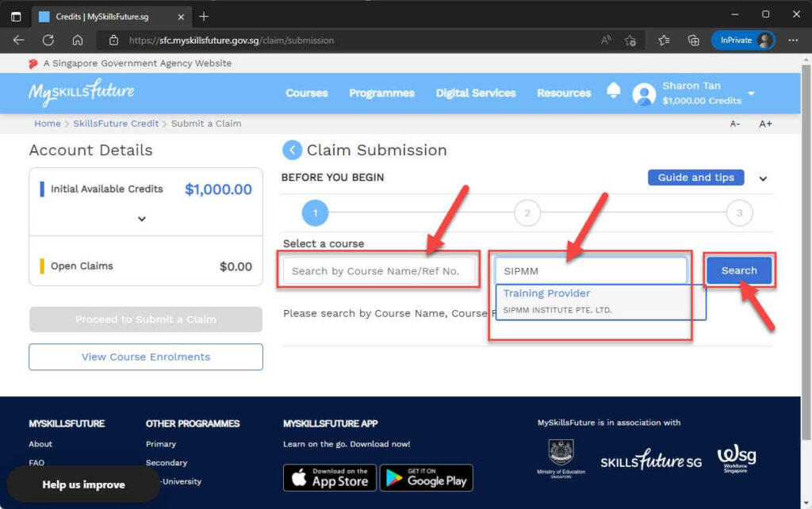This screenshot has height=509, width=812.
Task: Open the Digital Services menu
Action: click(x=475, y=93)
